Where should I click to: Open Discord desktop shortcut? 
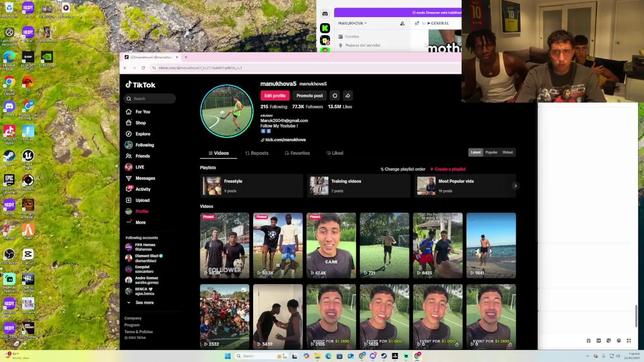point(9,109)
